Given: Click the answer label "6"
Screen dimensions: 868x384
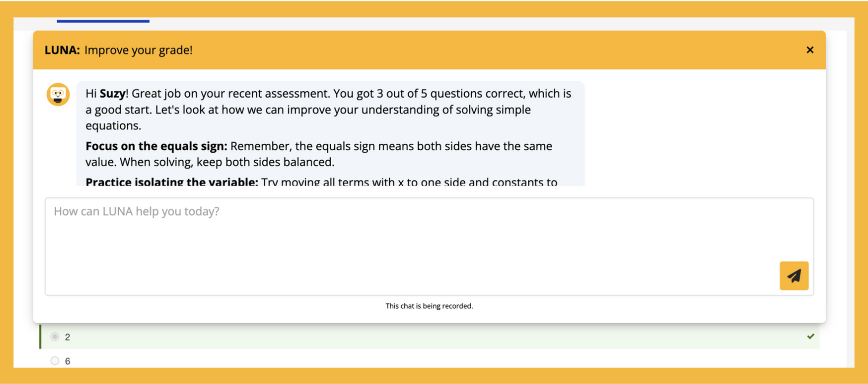Looking at the screenshot, I should 67,361.
